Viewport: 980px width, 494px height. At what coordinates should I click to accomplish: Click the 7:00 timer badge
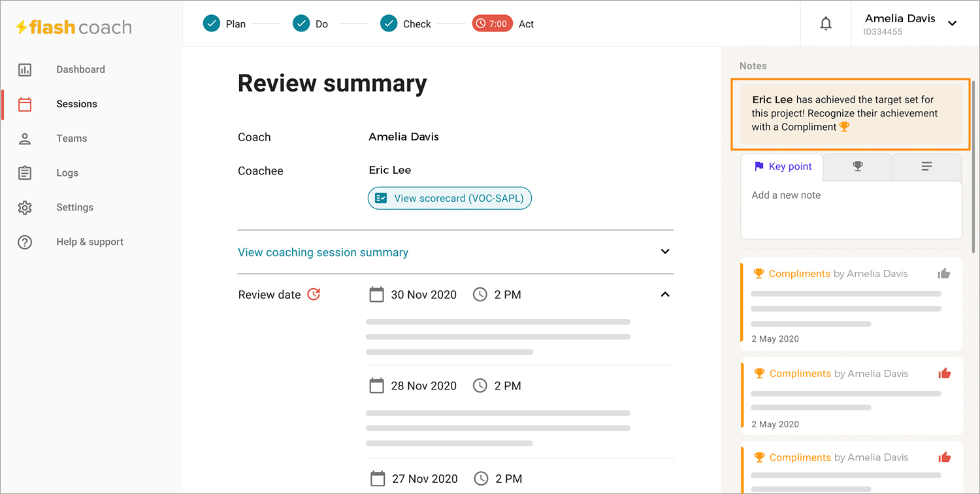coord(492,24)
